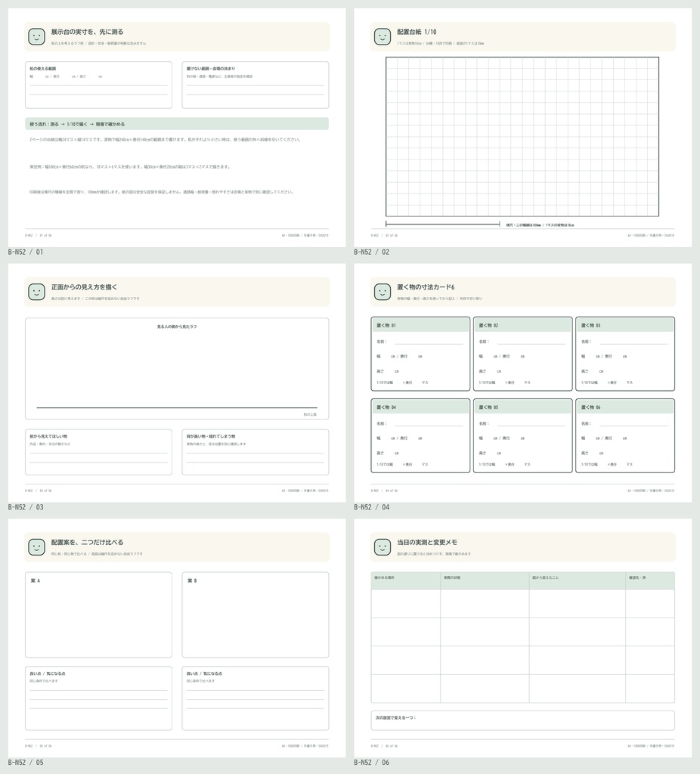Click the 机の使える範囲 box label

(x=43, y=69)
